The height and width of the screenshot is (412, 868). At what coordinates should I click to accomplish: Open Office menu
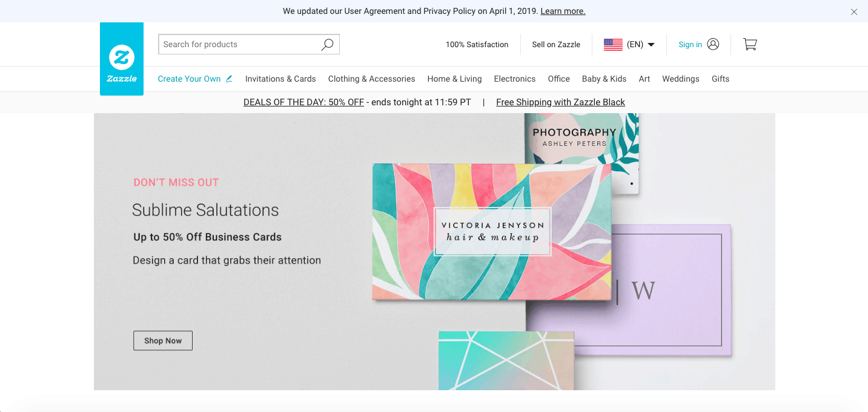click(558, 79)
